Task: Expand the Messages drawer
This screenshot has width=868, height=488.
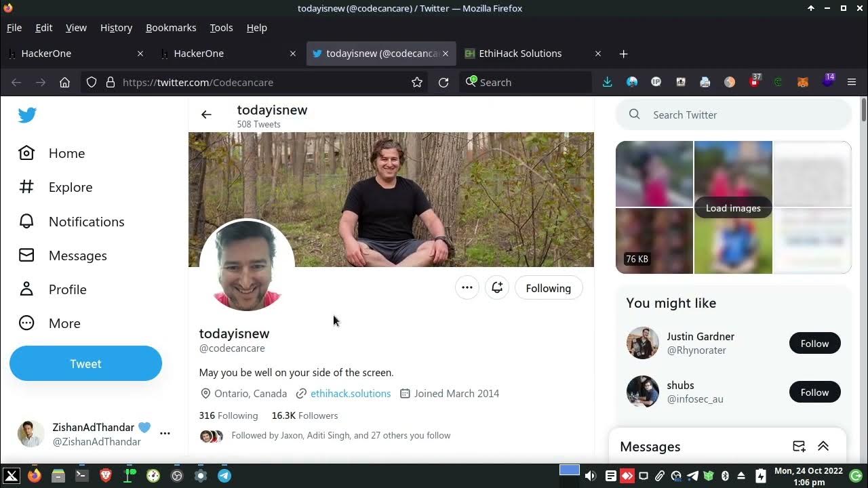Action: coord(823,446)
